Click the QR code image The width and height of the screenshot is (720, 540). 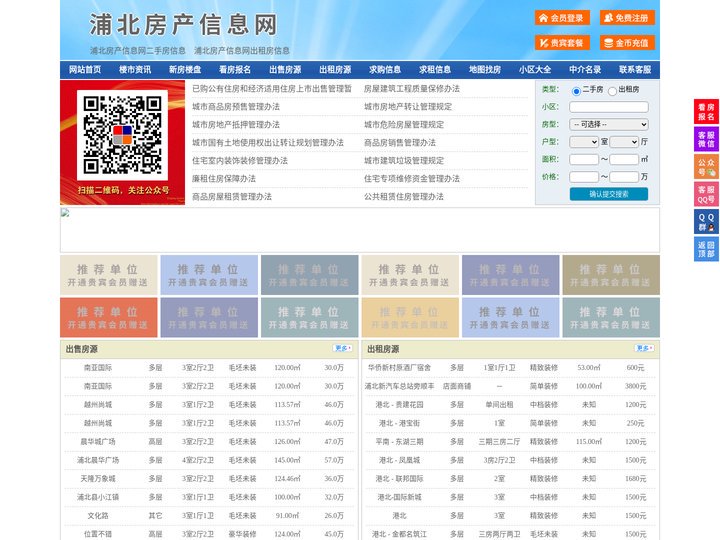point(122,135)
